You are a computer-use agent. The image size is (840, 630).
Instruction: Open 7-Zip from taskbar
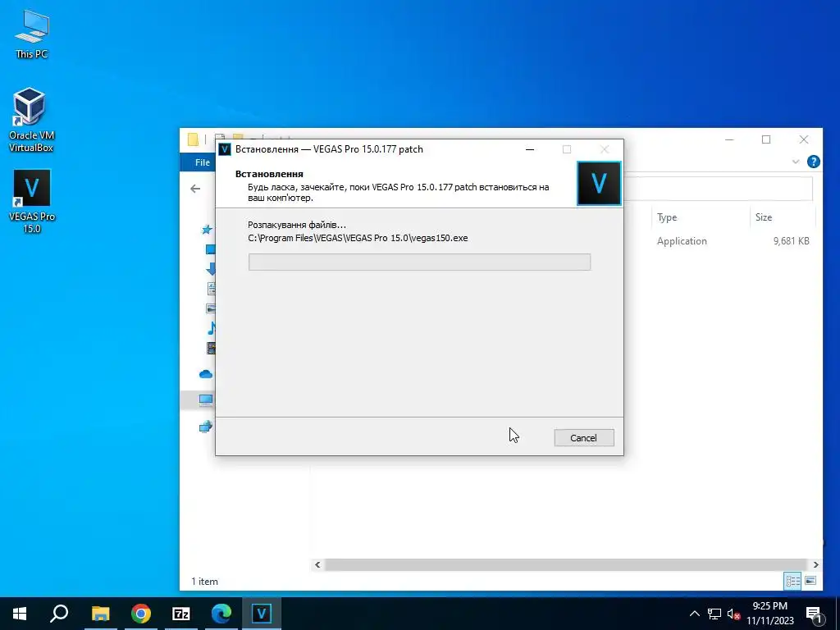coord(181,614)
